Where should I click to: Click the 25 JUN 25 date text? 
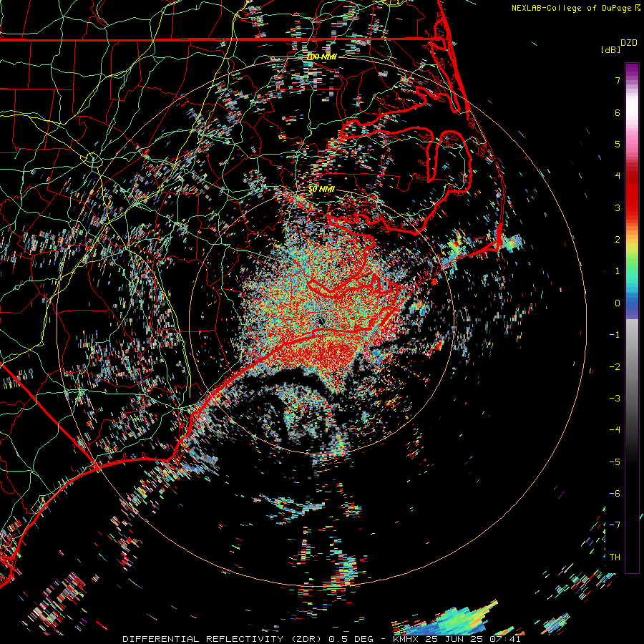[x=454, y=639]
